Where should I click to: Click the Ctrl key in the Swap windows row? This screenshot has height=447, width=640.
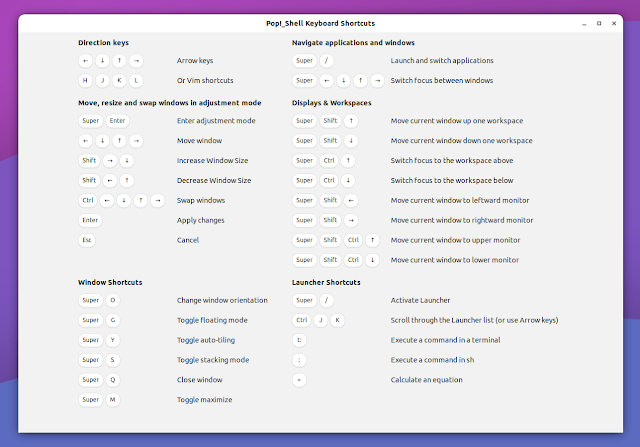click(88, 200)
